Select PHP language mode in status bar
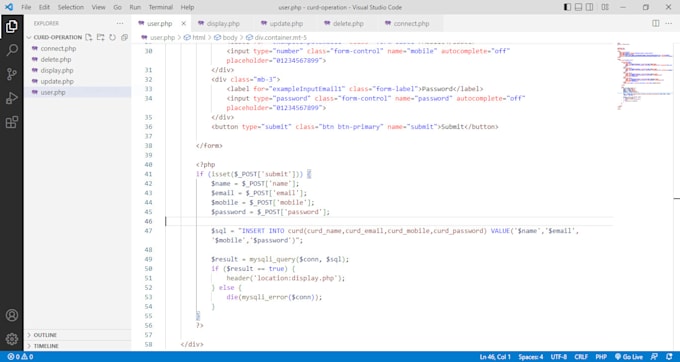The width and height of the screenshot is (680, 362). tap(601, 357)
